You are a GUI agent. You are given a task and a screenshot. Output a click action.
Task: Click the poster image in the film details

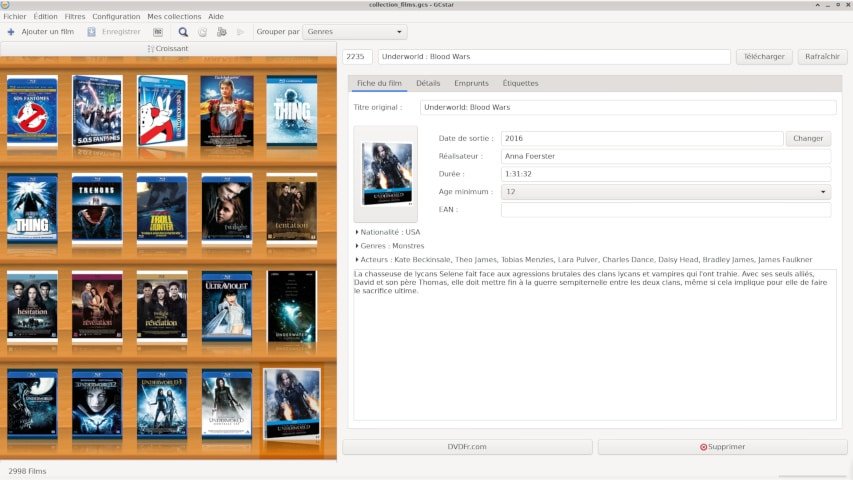pos(386,174)
